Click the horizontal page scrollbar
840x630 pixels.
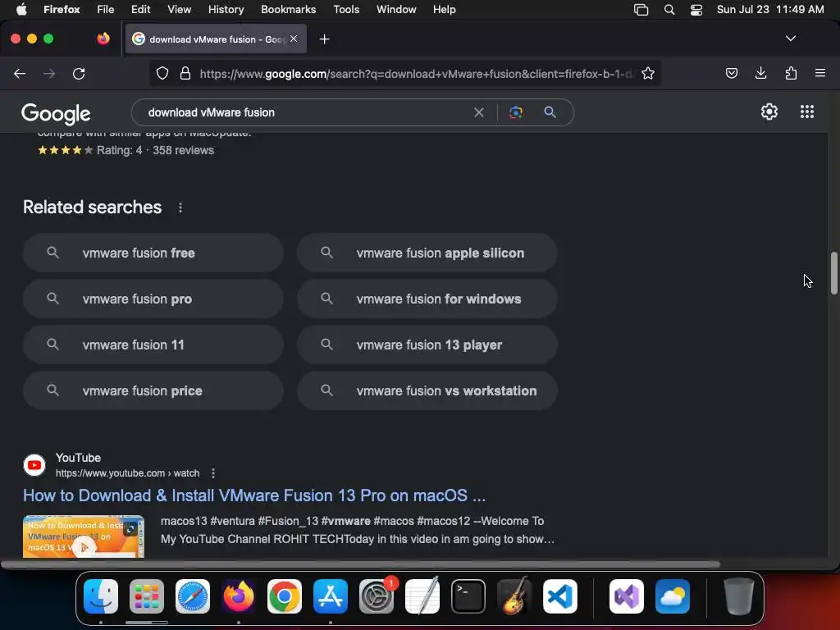(360, 564)
